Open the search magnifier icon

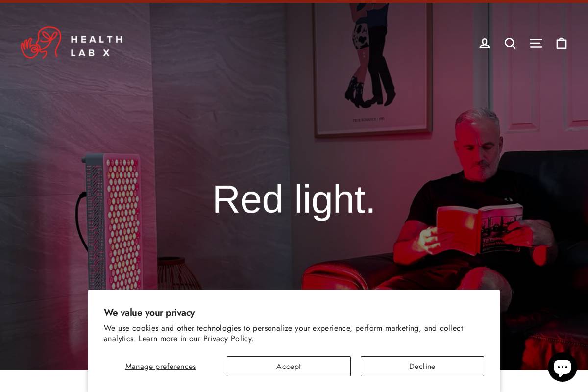510,43
